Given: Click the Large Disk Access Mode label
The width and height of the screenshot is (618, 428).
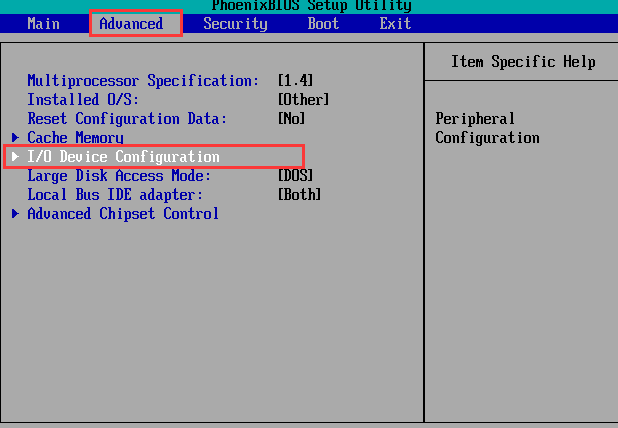Looking at the screenshot, I should tap(119, 176).
